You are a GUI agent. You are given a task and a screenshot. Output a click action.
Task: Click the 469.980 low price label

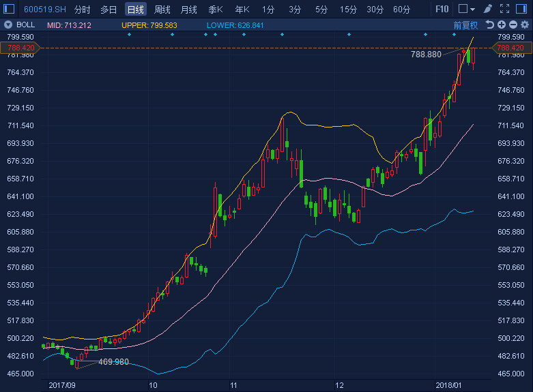pyautogui.click(x=113, y=362)
